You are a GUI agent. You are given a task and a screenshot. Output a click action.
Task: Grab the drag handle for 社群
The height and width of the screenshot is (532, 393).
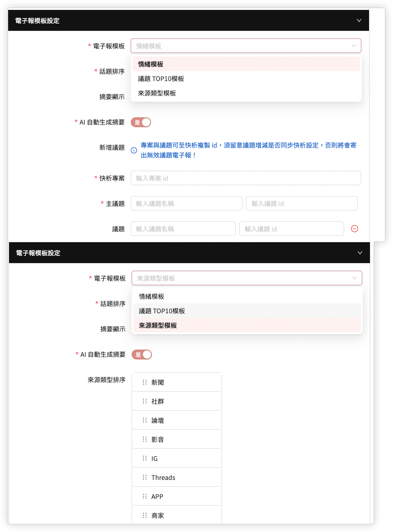[145, 401]
